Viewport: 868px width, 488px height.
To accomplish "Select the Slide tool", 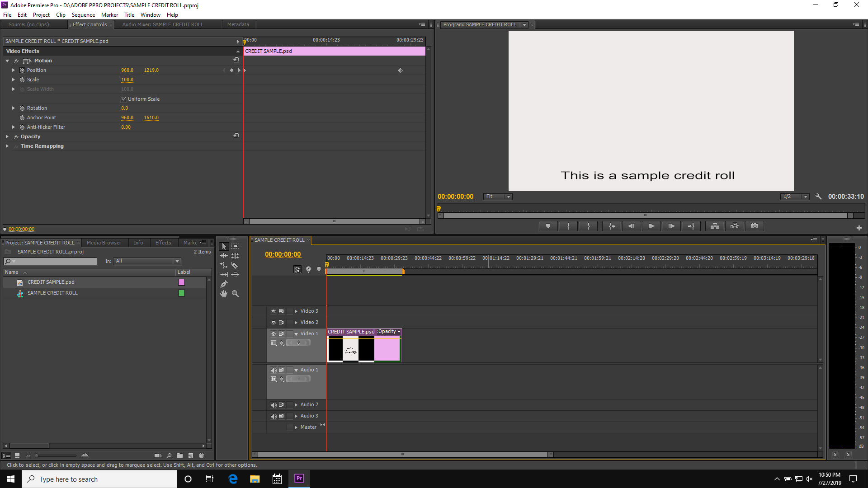I will 235,275.
